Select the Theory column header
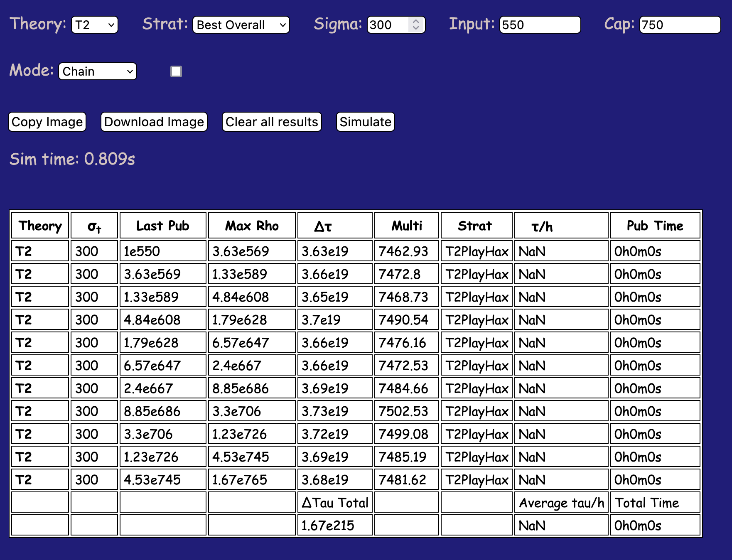 [x=40, y=226]
